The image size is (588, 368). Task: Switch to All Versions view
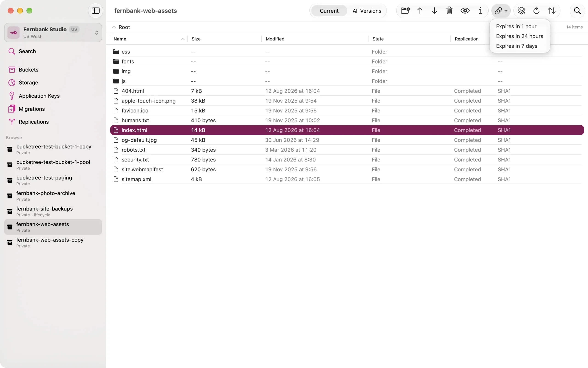point(367,11)
